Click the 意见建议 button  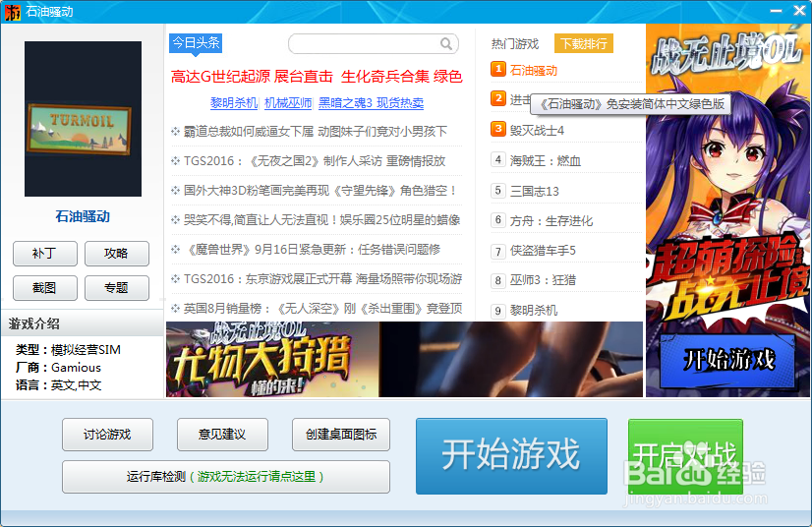[x=223, y=435]
